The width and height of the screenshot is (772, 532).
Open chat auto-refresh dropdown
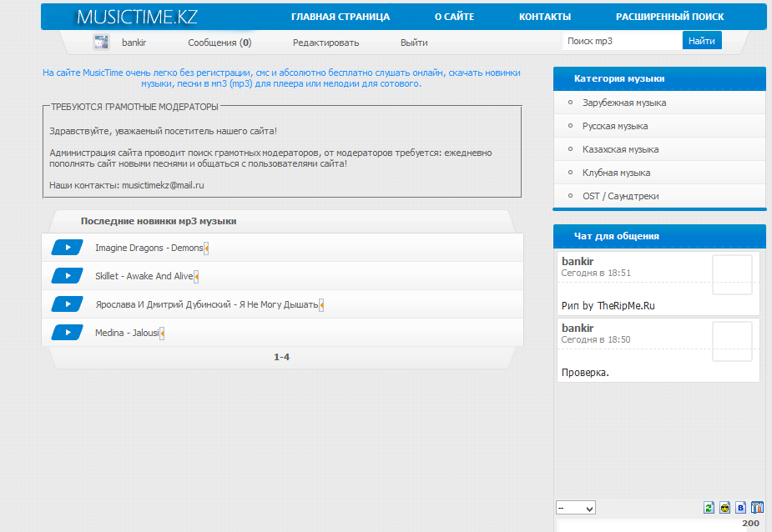click(x=576, y=508)
